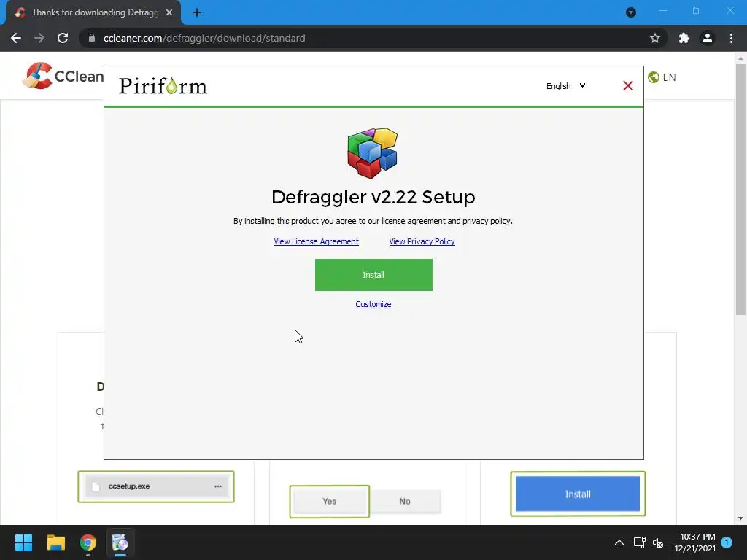This screenshot has width=747, height=560.
Task: Go back in the browser
Action: (x=16, y=38)
